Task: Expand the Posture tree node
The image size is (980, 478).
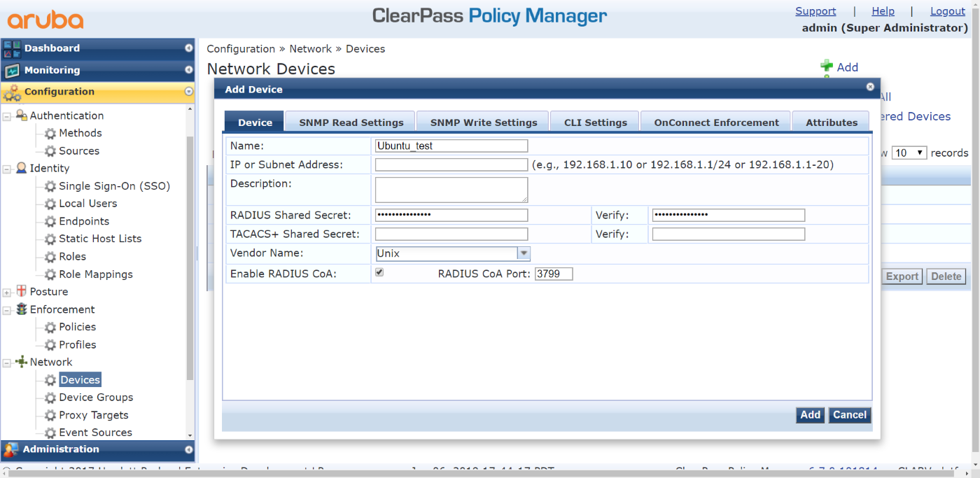Action: pyautogui.click(x=7, y=292)
